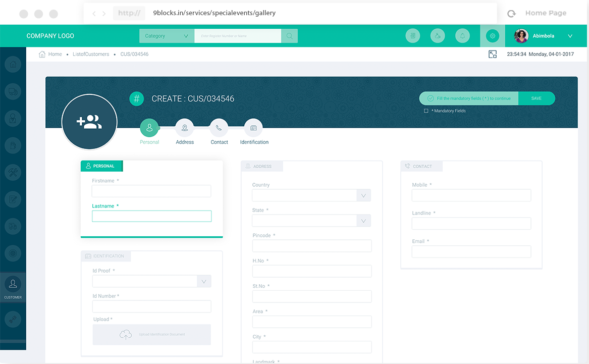Screen dimensions: 589x364
Task: Click the CUS/034546 breadcrumb
Action: 134,54
